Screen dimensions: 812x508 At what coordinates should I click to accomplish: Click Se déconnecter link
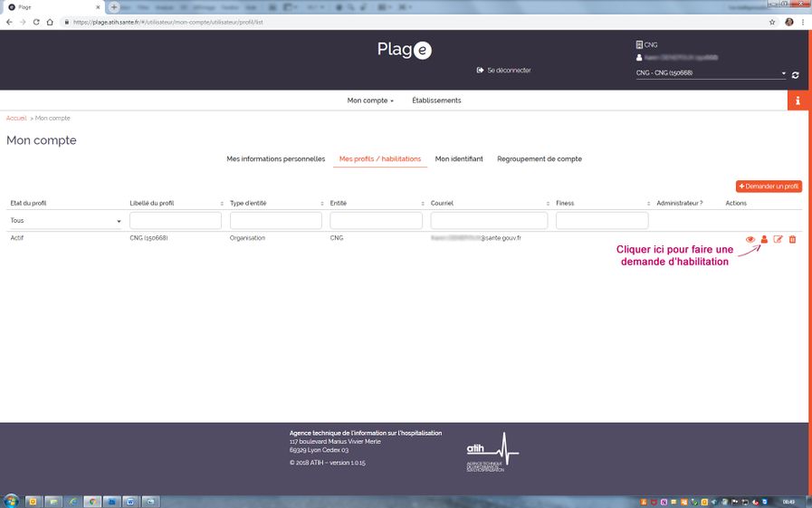[x=504, y=71]
